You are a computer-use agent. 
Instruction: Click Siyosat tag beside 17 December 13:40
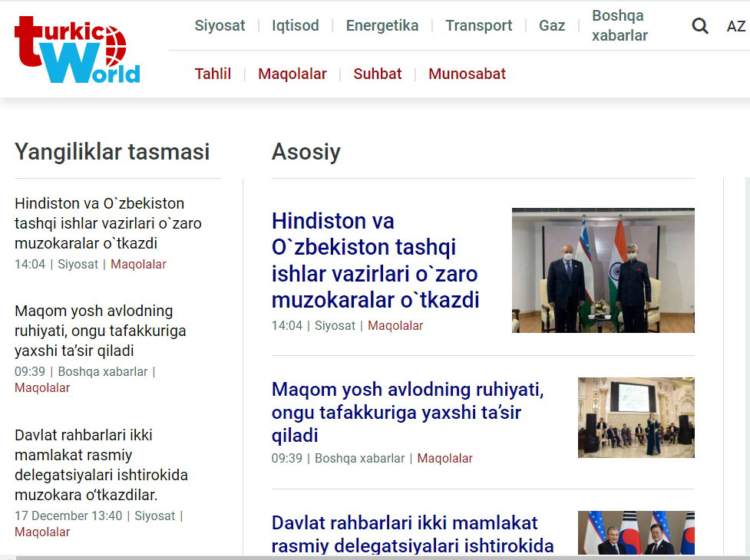pyautogui.click(x=154, y=516)
